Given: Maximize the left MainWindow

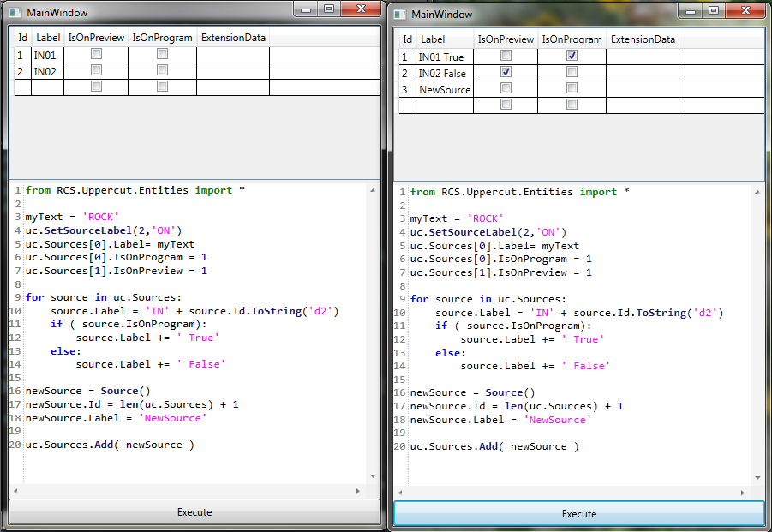Looking at the screenshot, I should (329, 9).
